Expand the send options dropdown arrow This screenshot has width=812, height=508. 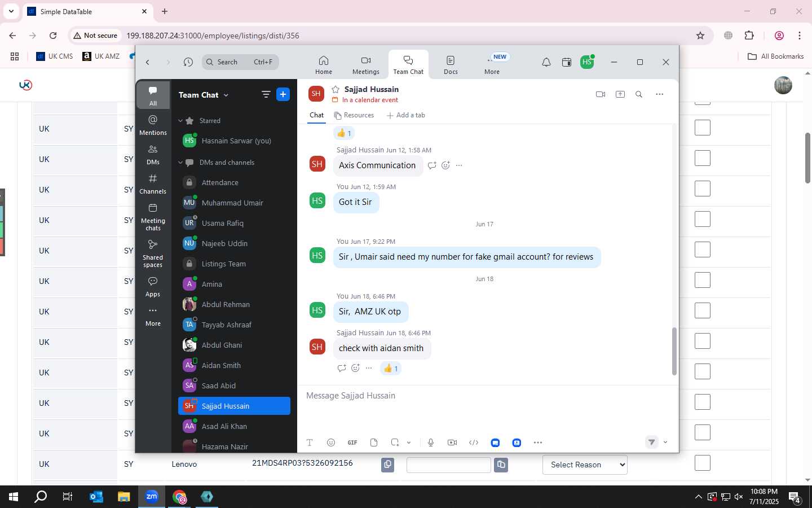click(665, 443)
